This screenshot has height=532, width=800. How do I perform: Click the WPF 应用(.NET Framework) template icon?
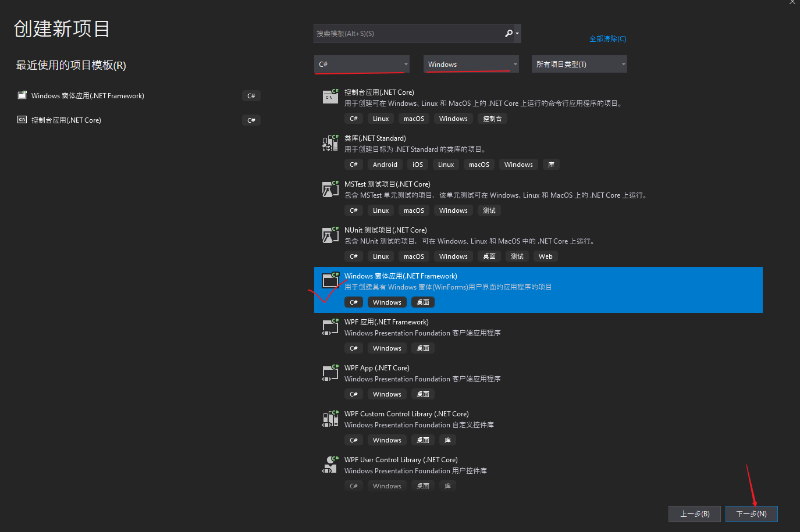(x=330, y=326)
